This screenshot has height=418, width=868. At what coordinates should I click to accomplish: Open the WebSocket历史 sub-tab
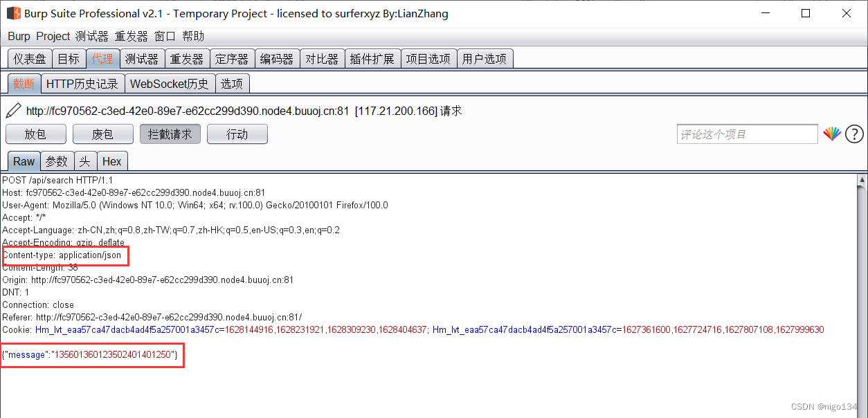pyautogui.click(x=170, y=84)
